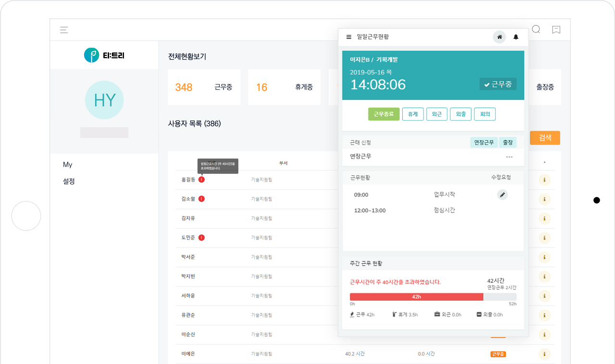Select user name 홍길동
615x364 pixels.
(x=188, y=180)
